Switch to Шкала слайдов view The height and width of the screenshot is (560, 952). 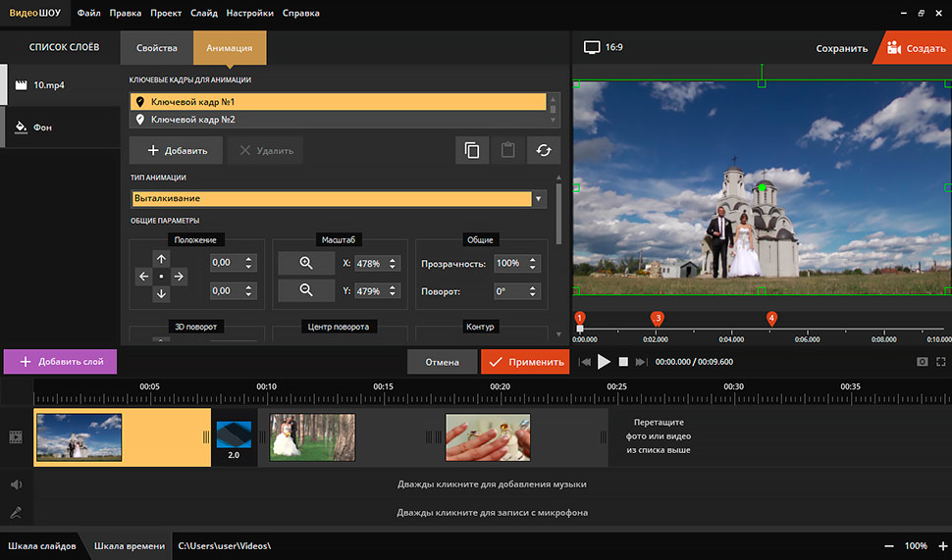42,546
